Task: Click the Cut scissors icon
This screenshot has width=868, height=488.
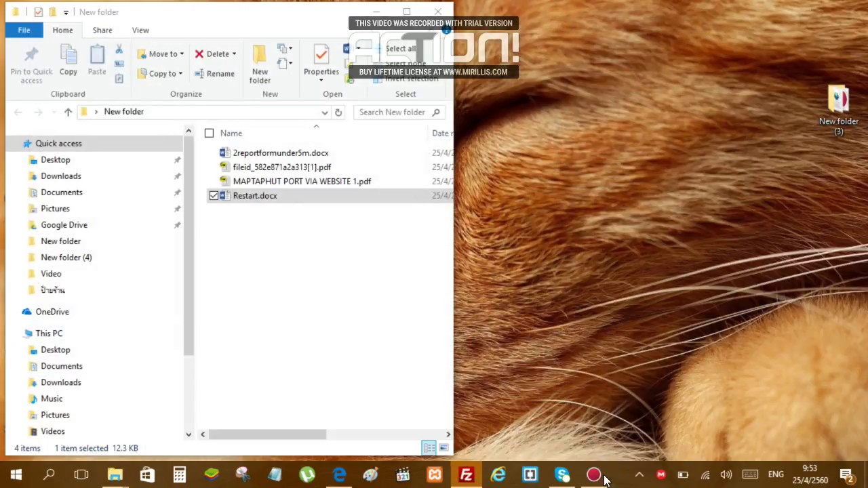Action: [119, 49]
